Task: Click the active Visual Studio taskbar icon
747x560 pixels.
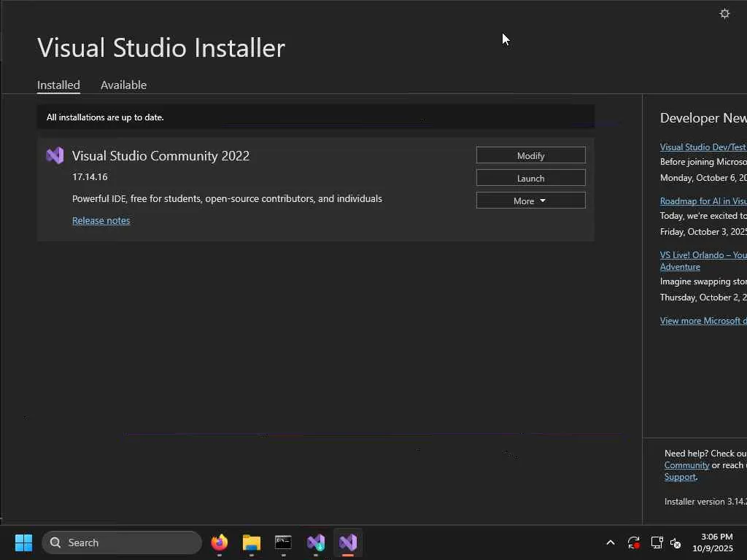Action: coord(348,542)
